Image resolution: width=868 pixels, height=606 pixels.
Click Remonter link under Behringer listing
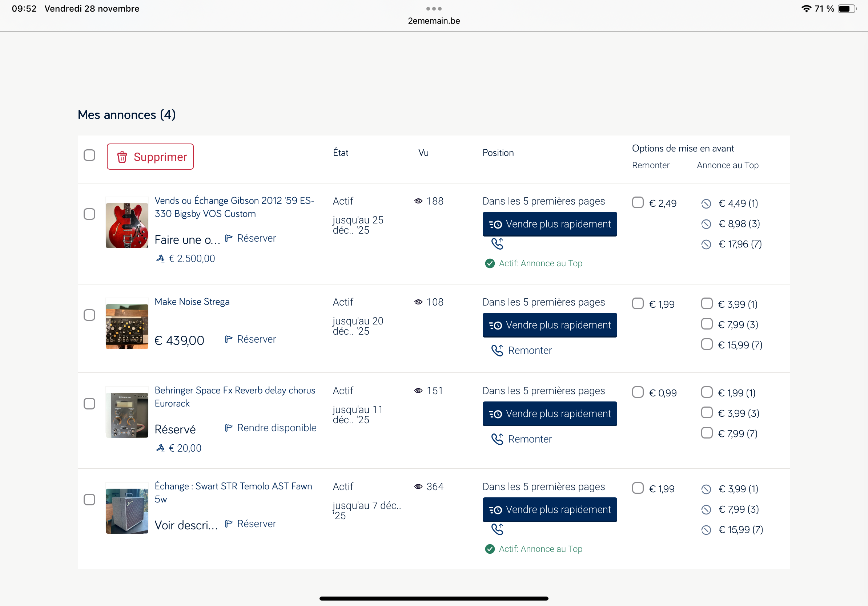point(529,439)
